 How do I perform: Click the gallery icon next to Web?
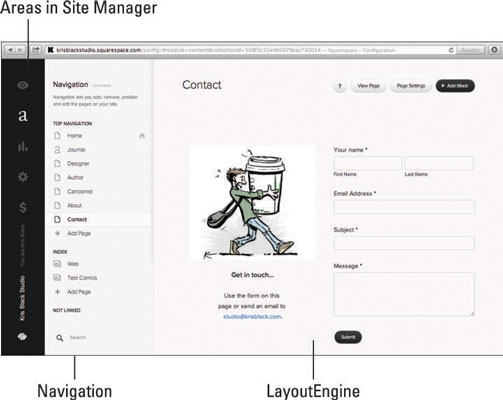click(57, 264)
